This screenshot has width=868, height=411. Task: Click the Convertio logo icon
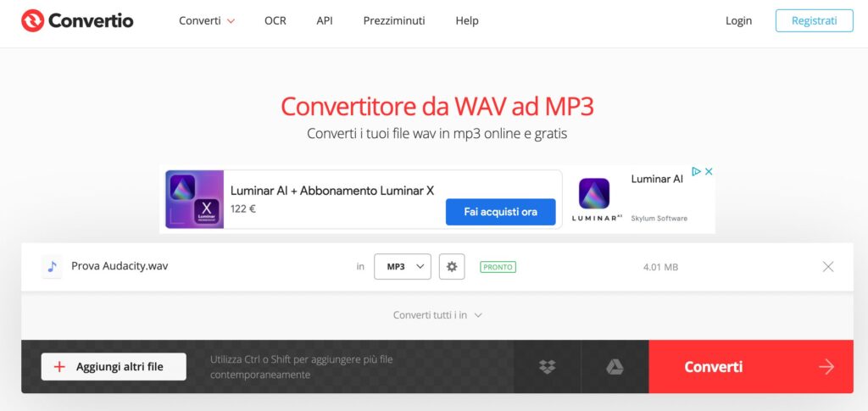pos(33,20)
